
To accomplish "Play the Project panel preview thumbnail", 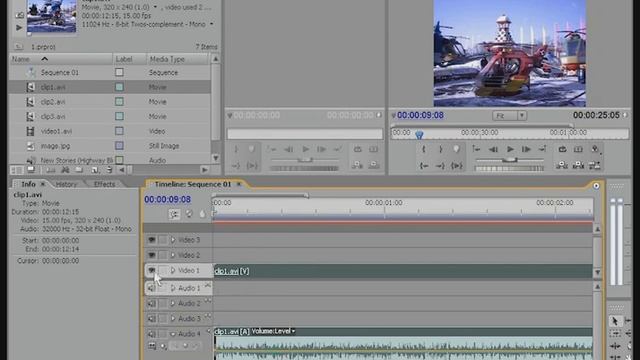I will coord(19,28).
